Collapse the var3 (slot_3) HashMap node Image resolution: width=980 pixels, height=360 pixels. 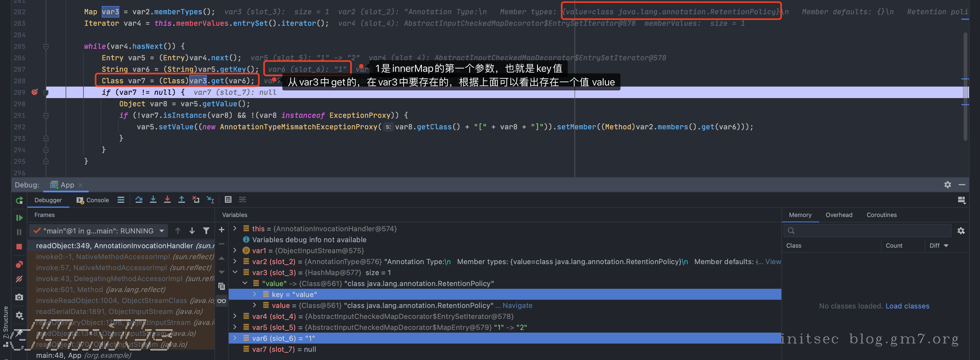[x=235, y=272]
